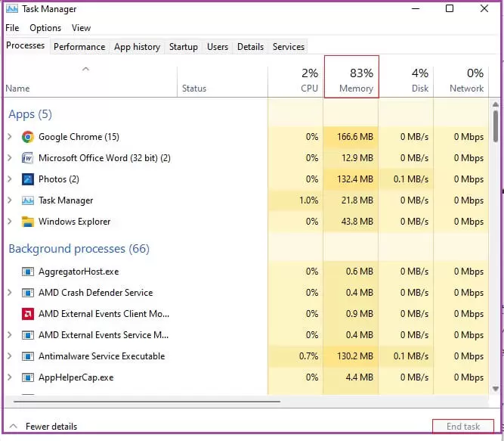Click Word's 12.9 MB memory value
Image resolution: width=504 pixels, height=441 pixels.
(x=357, y=158)
